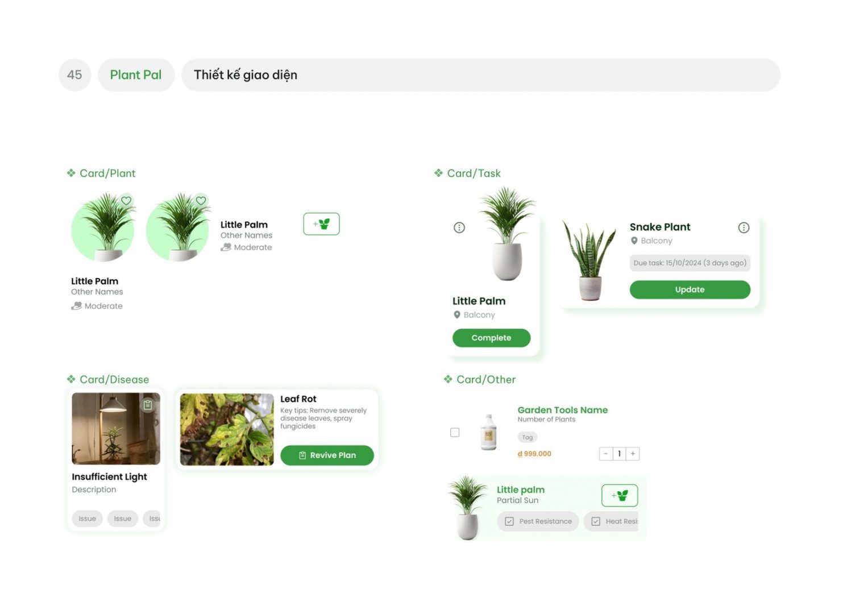Click the first Issue tag chip
Screen dimensions: 868x614
coord(87,518)
